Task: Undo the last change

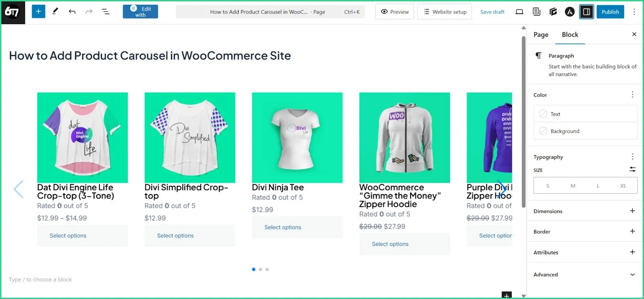Action: [x=72, y=12]
